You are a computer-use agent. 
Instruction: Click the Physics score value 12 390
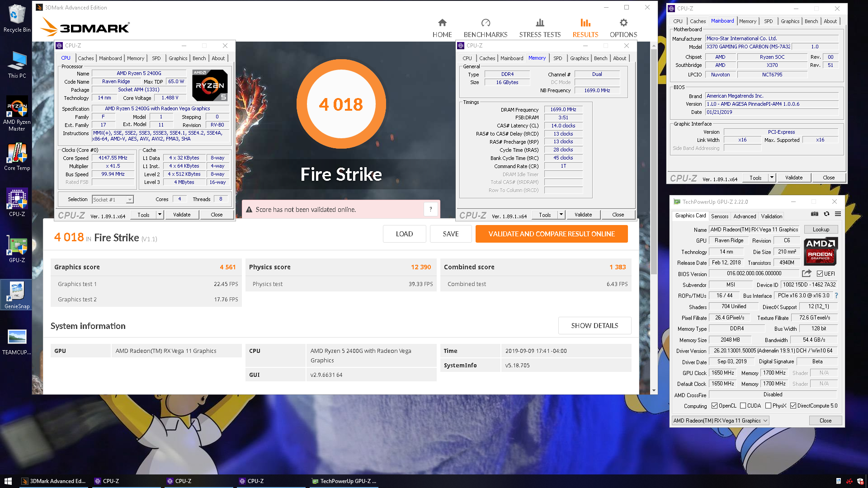421,267
